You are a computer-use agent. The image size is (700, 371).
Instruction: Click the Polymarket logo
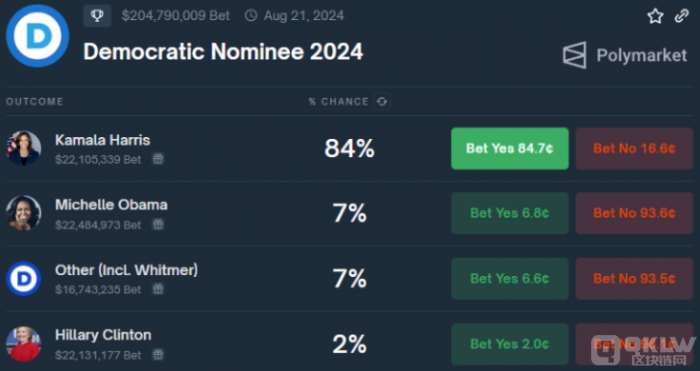pyautogui.click(x=625, y=55)
